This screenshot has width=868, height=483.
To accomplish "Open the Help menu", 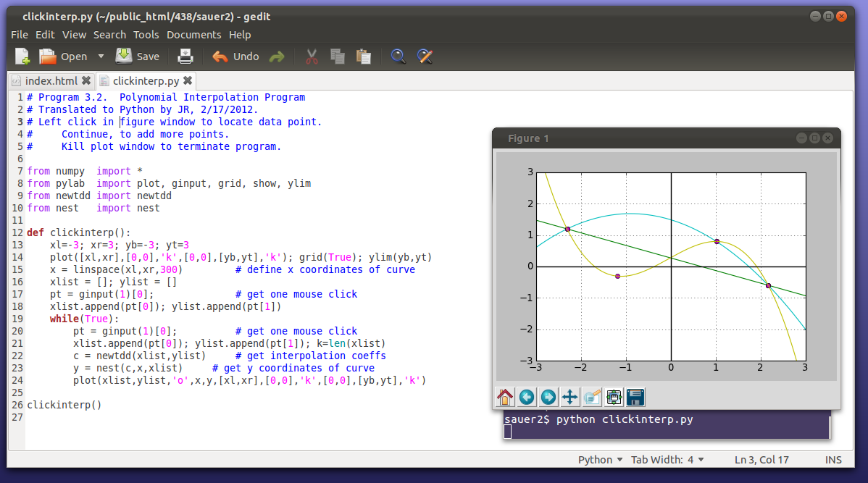I will [240, 34].
